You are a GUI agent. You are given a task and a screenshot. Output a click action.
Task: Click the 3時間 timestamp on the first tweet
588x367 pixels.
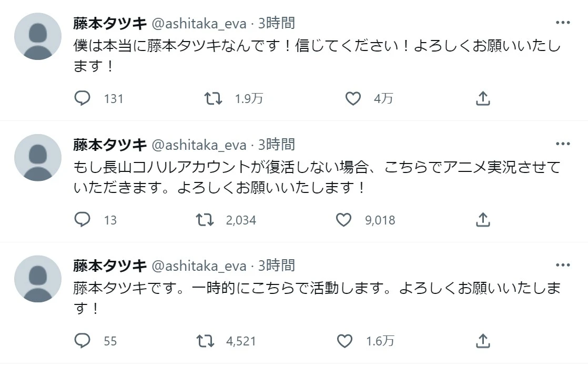(276, 23)
